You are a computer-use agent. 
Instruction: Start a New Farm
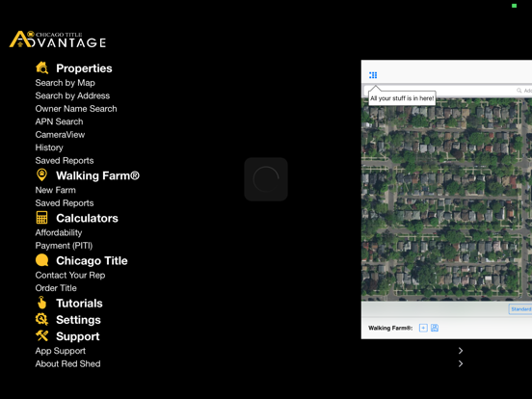55,190
